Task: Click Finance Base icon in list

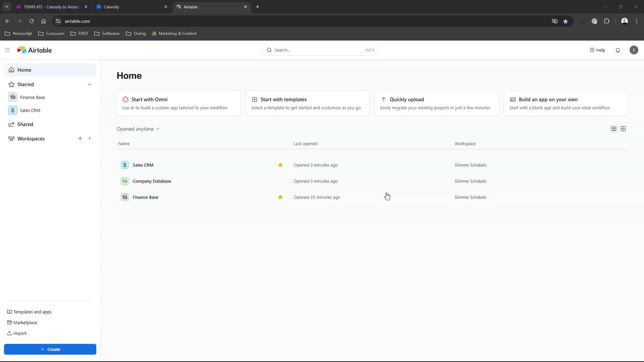Action: (125, 197)
